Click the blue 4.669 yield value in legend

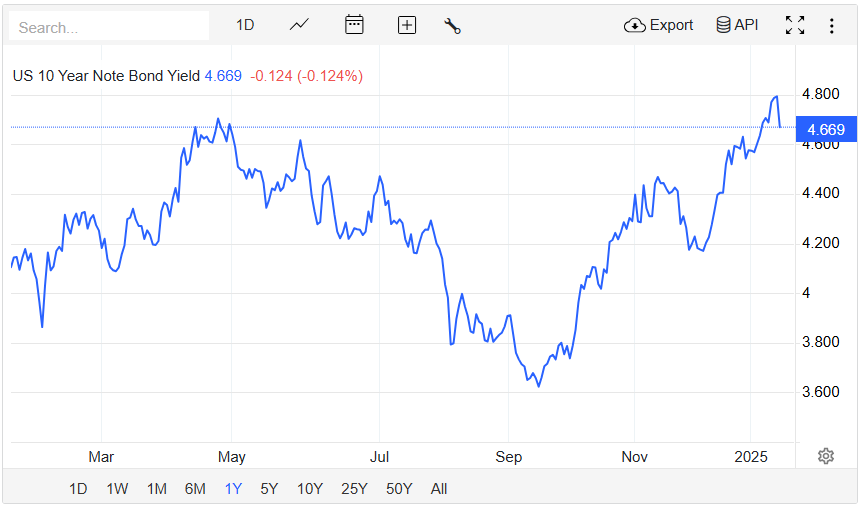[223, 76]
